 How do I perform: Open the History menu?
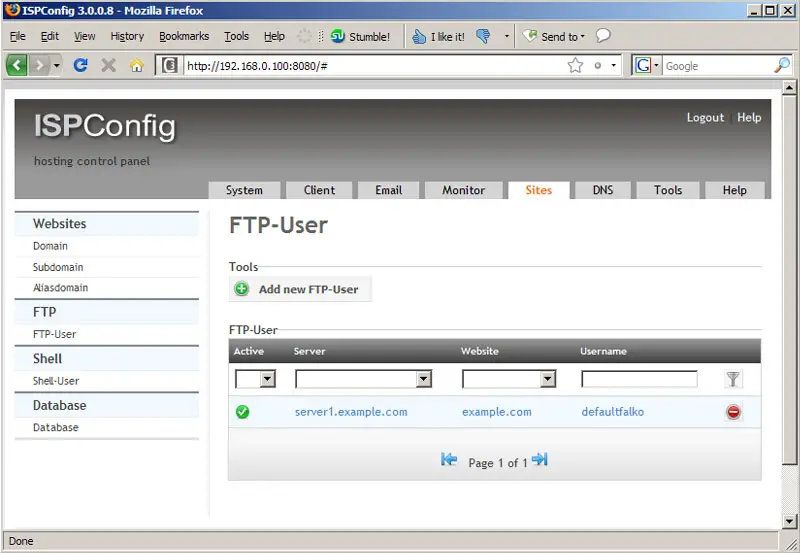tap(127, 36)
